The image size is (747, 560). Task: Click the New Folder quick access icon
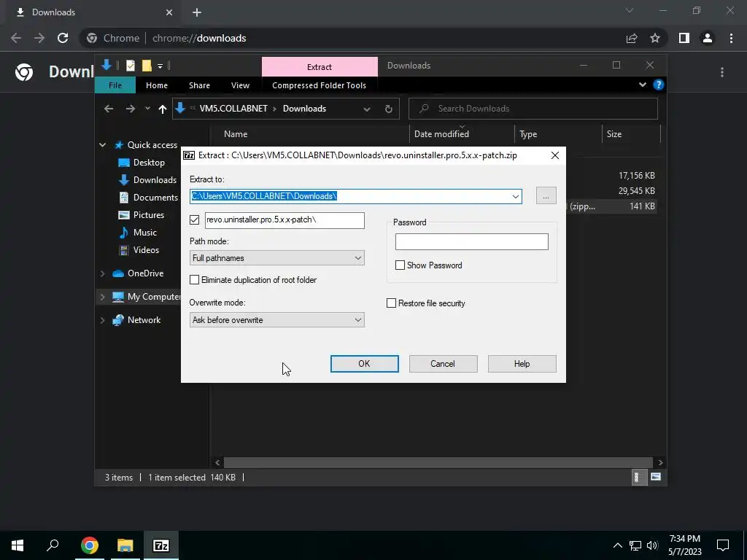tap(147, 66)
